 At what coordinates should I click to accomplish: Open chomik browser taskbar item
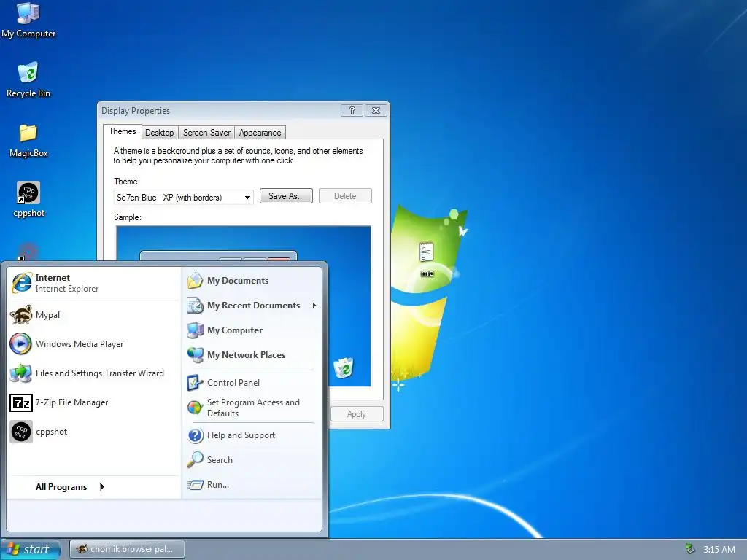click(x=127, y=549)
